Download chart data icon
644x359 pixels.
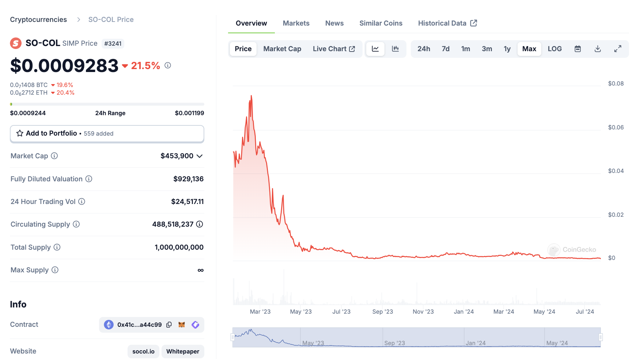point(598,49)
